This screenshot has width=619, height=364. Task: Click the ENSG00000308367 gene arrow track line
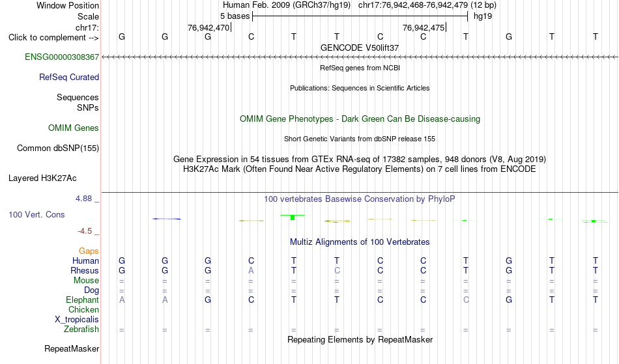coord(360,57)
